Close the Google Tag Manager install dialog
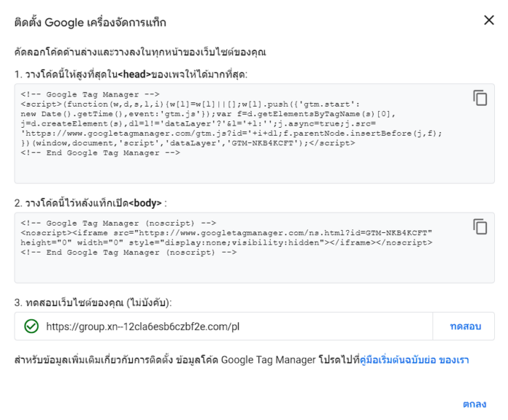508x420 pixels. click(x=489, y=20)
